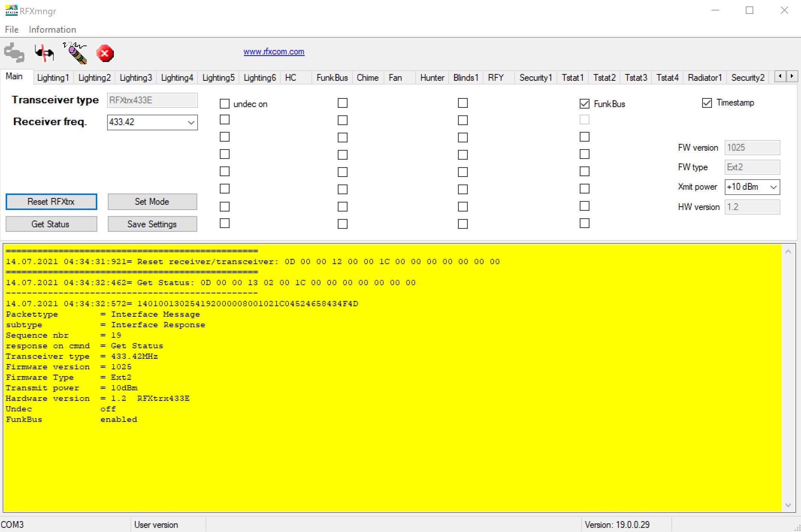Click the Save Settings button

click(152, 224)
